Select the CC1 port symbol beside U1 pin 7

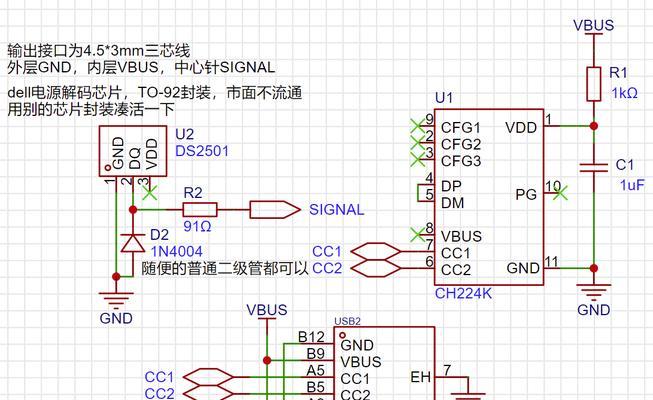pyautogui.click(x=376, y=251)
